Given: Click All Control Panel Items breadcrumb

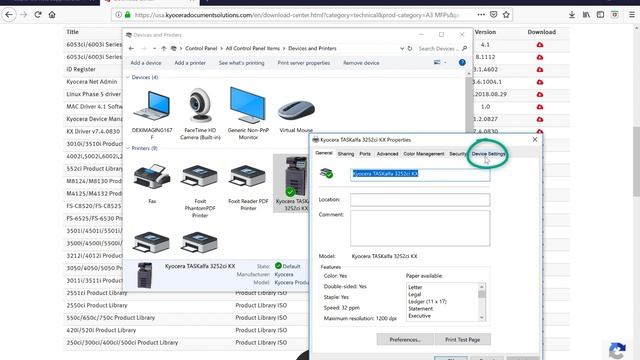Looking at the screenshot, I should [x=253, y=48].
